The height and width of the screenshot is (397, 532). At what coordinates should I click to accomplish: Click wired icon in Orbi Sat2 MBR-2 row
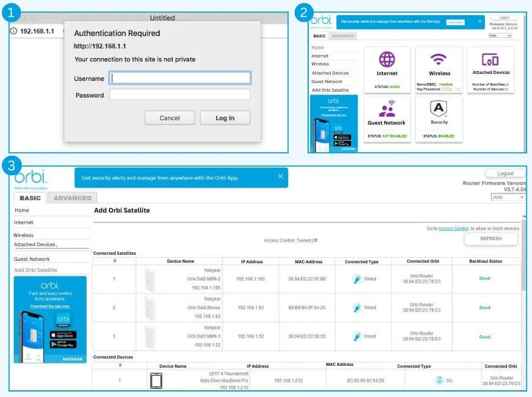tap(357, 279)
